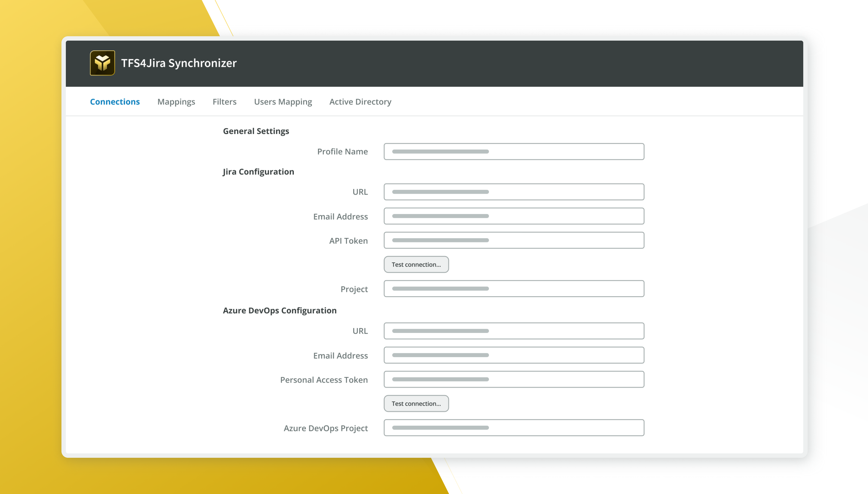868x494 pixels.
Task: Click the Azure DevOps Email Address field
Action: [514, 355]
